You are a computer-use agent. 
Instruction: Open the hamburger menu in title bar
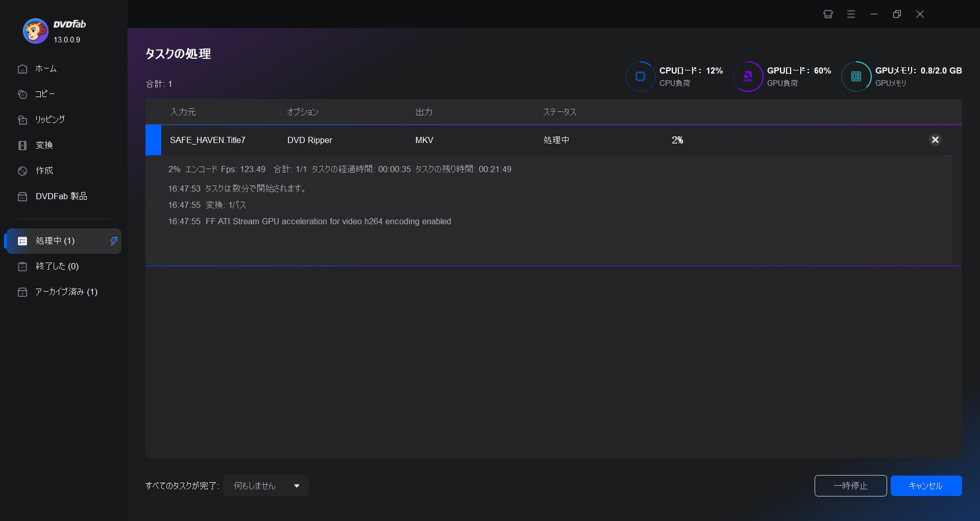pos(851,14)
